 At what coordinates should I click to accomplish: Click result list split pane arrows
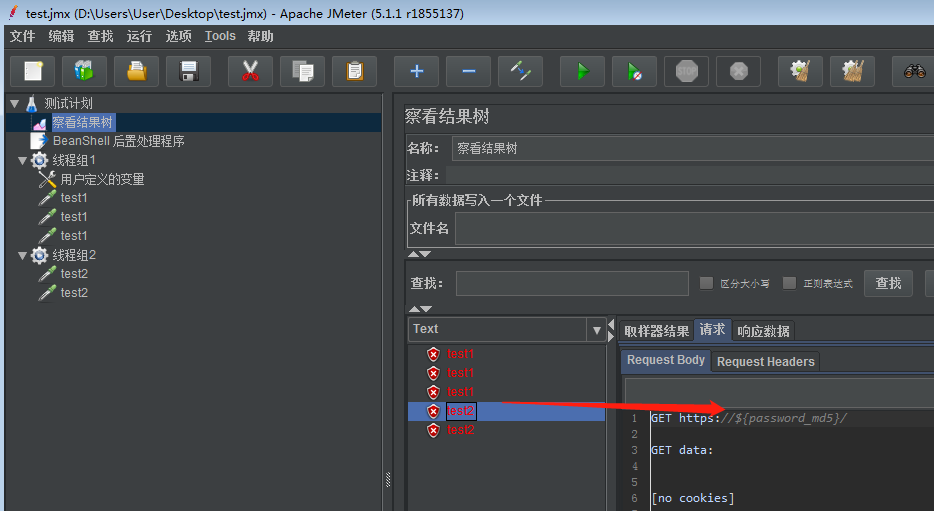tap(611, 330)
